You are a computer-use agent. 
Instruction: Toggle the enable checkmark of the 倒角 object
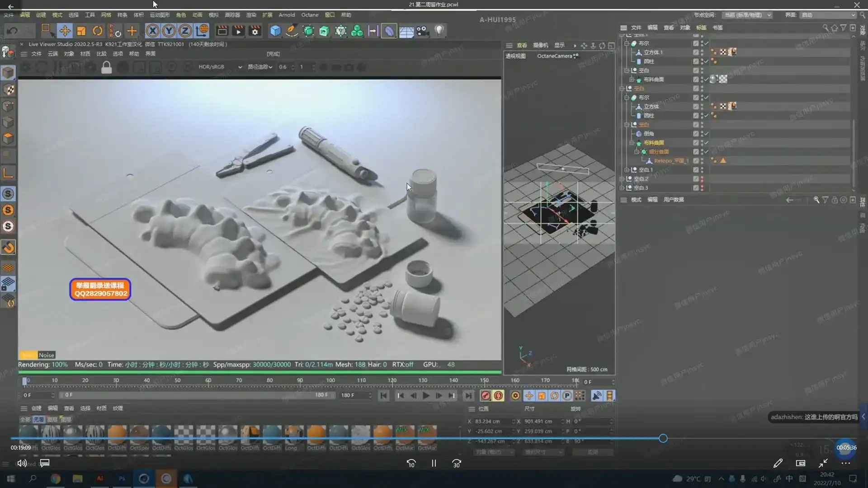coord(706,134)
